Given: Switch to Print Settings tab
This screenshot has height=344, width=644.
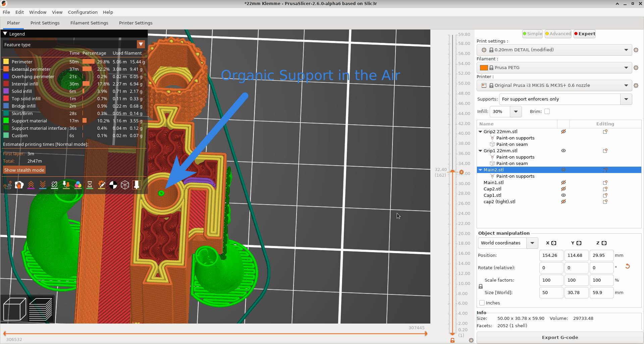Looking at the screenshot, I should point(45,23).
